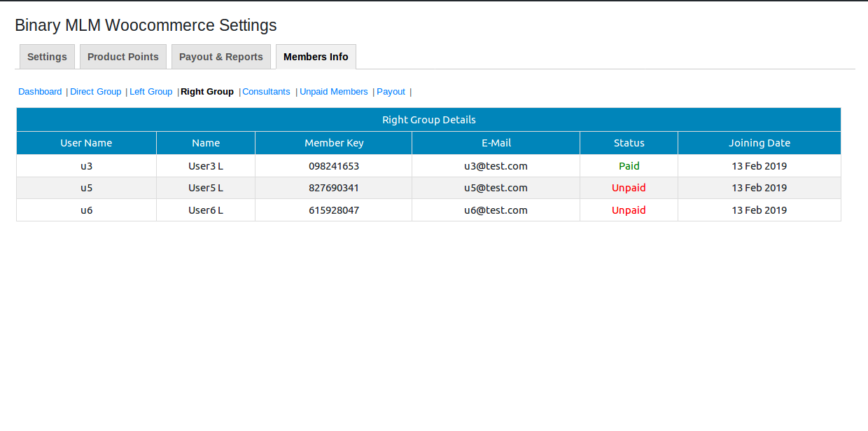Open the Payout submenu link
Image resolution: width=868 pixels, height=431 pixels.
click(391, 92)
